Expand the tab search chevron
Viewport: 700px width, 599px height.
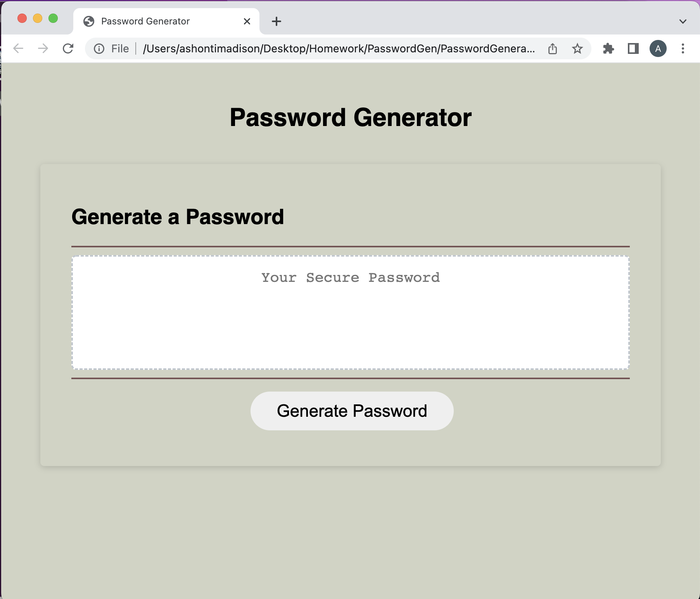point(683,21)
